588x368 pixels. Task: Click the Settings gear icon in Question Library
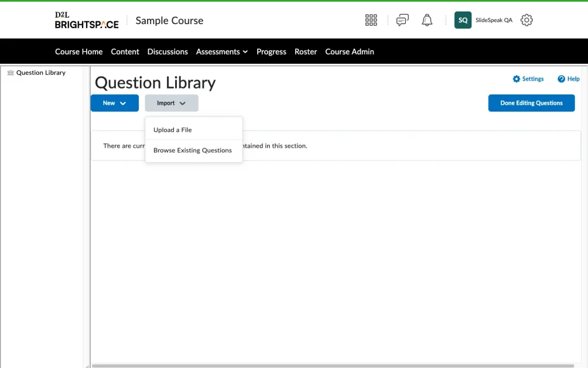click(516, 79)
